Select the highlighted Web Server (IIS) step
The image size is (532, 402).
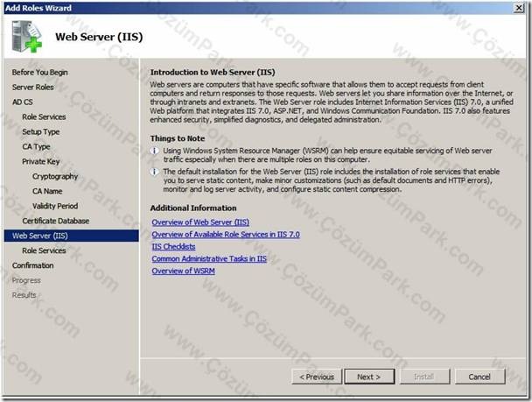(71, 236)
